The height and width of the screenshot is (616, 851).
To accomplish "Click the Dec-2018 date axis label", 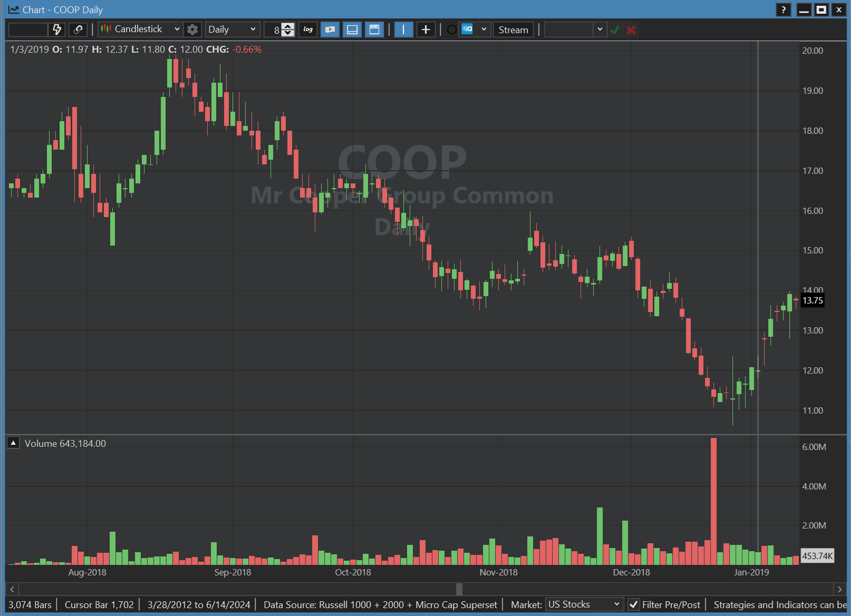I will click(x=631, y=572).
